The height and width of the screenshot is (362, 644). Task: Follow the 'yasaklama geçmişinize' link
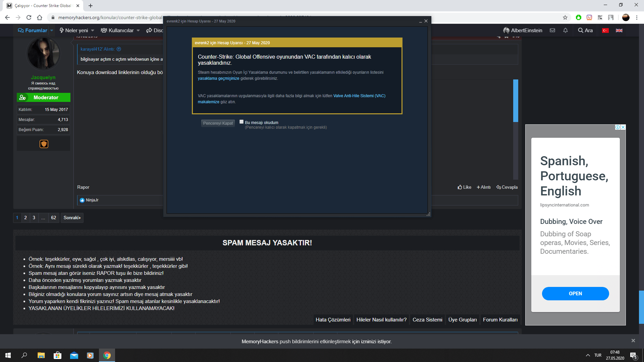pos(219,78)
